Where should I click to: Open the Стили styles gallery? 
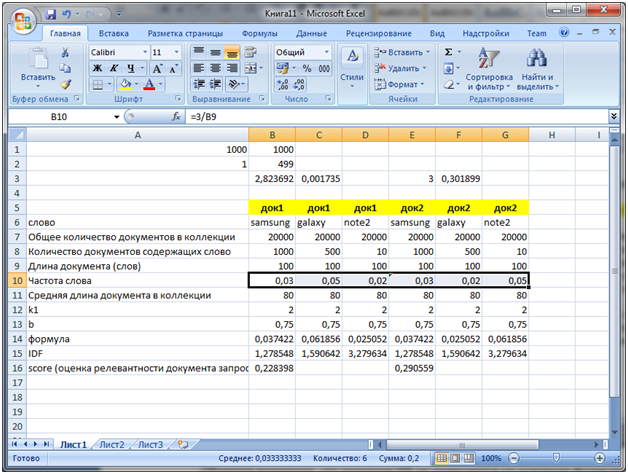pos(352,67)
